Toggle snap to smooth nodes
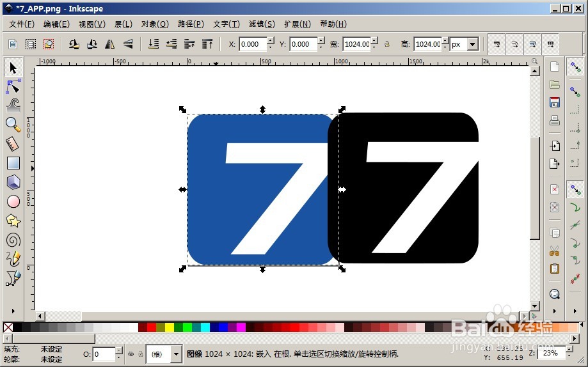Screen dimensions: 588x367 click(x=575, y=260)
